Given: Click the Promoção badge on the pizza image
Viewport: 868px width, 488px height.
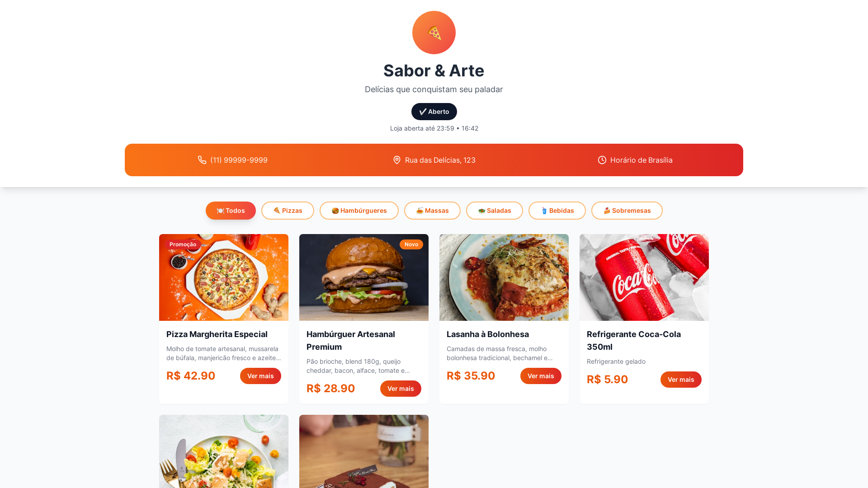Looking at the screenshot, I should pos(183,244).
